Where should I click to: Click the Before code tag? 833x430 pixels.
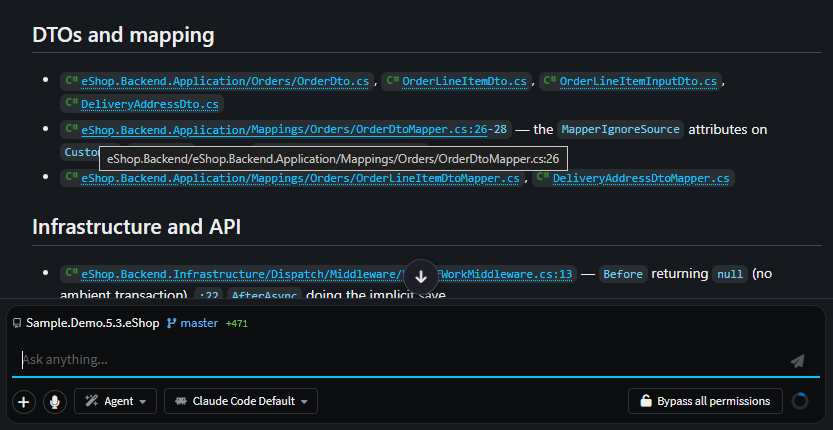click(x=623, y=274)
